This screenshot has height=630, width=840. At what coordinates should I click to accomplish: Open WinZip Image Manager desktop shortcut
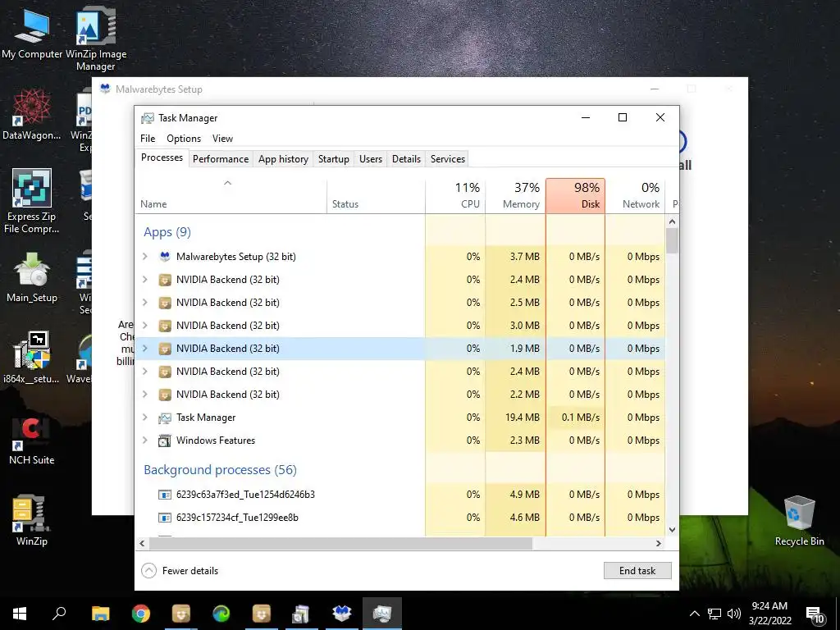(x=96, y=39)
